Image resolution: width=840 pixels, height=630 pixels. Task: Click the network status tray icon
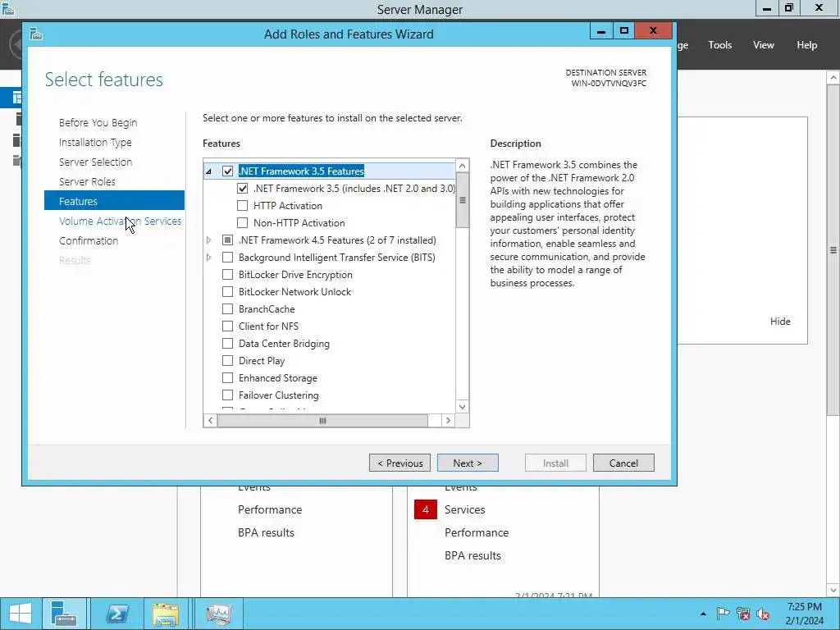[x=743, y=614]
